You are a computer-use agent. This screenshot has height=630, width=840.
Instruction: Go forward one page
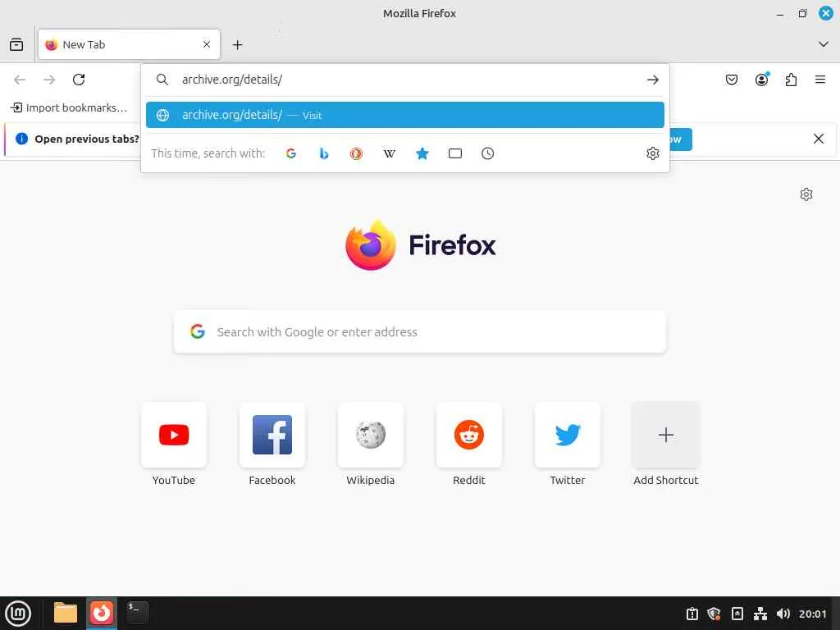(x=49, y=80)
